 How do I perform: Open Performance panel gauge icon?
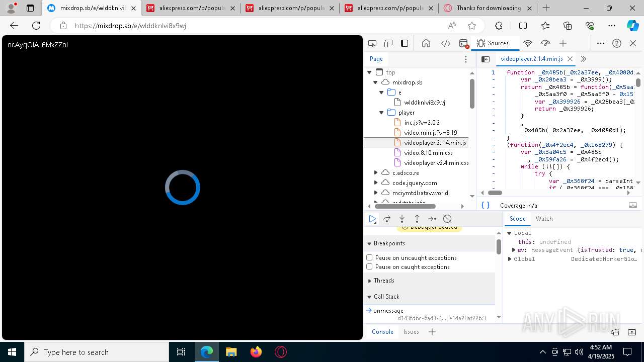[x=545, y=43]
